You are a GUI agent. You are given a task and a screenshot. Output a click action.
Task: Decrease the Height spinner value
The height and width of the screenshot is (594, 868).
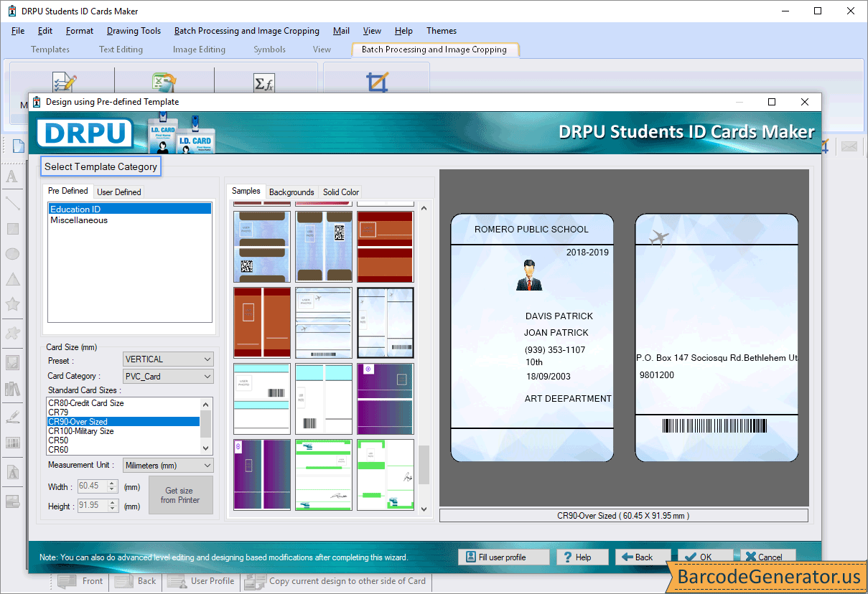pyautogui.click(x=112, y=509)
